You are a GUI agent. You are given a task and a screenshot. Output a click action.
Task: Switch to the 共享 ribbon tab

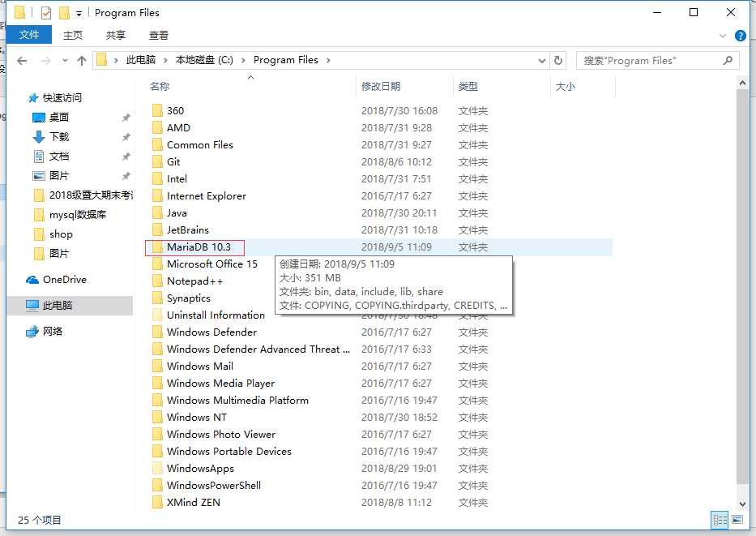click(116, 35)
